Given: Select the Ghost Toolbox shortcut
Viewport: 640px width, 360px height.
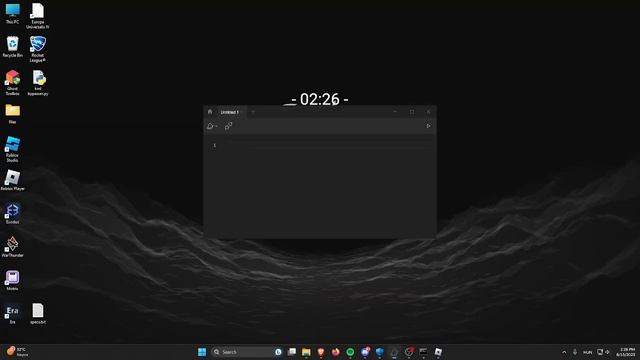Looking at the screenshot, I should pos(12,82).
